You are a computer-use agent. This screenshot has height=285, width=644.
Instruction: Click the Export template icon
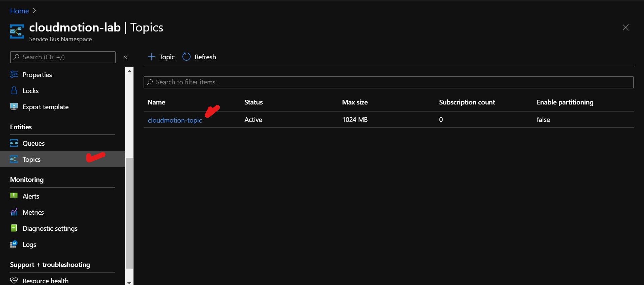point(14,106)
